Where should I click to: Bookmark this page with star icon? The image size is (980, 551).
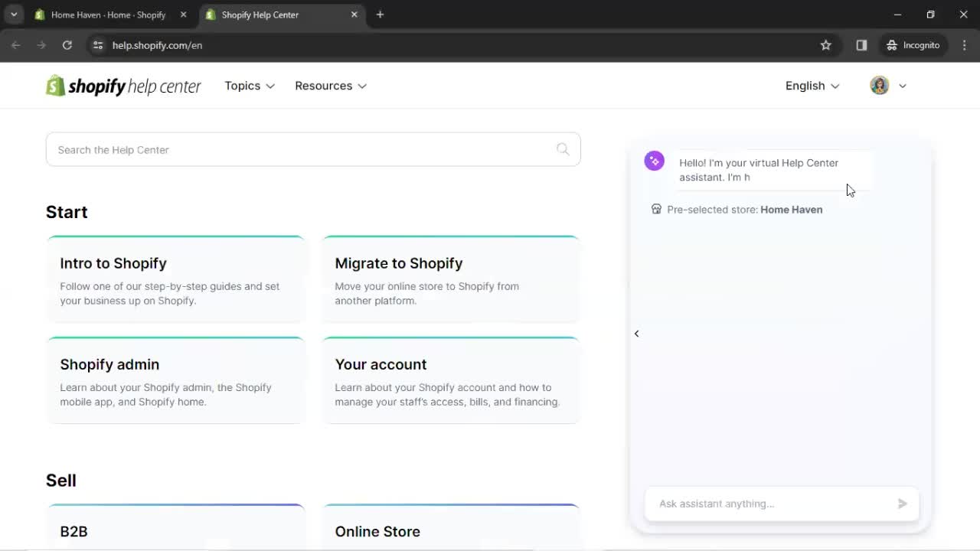pos(825,45)
